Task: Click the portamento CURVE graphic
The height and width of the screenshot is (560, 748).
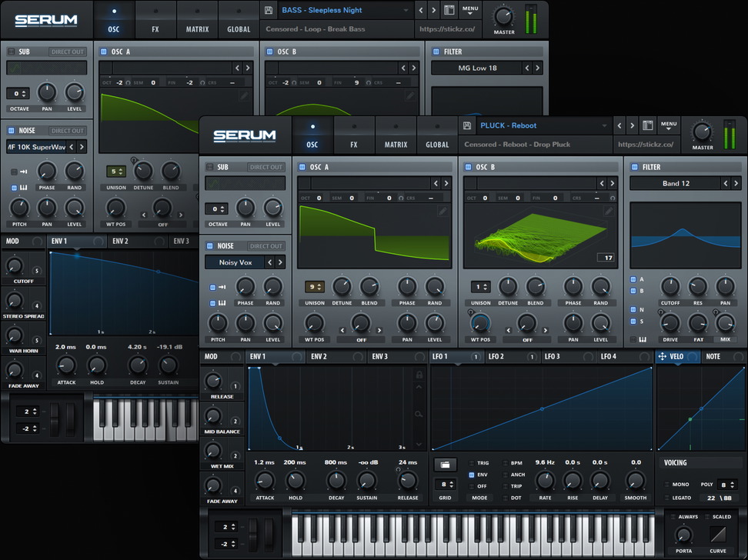Action: 717,535
